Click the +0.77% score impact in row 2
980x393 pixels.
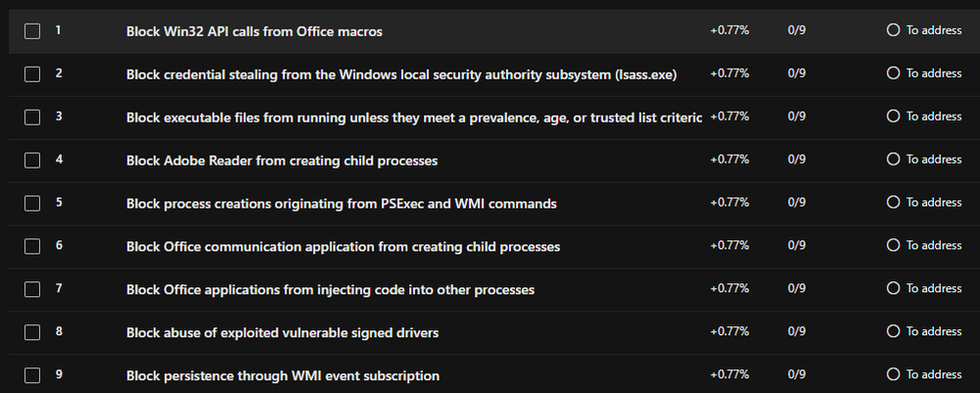[730, 74]
